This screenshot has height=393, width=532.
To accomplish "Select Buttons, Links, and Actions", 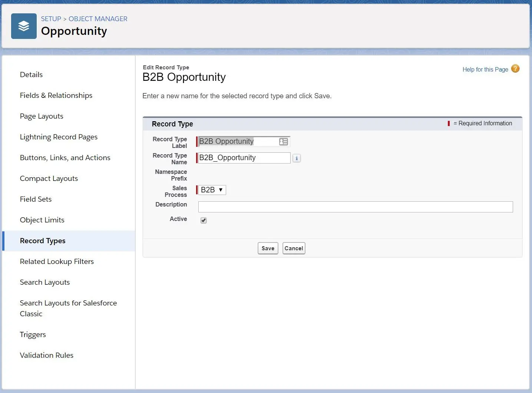I will coord(65,158).
